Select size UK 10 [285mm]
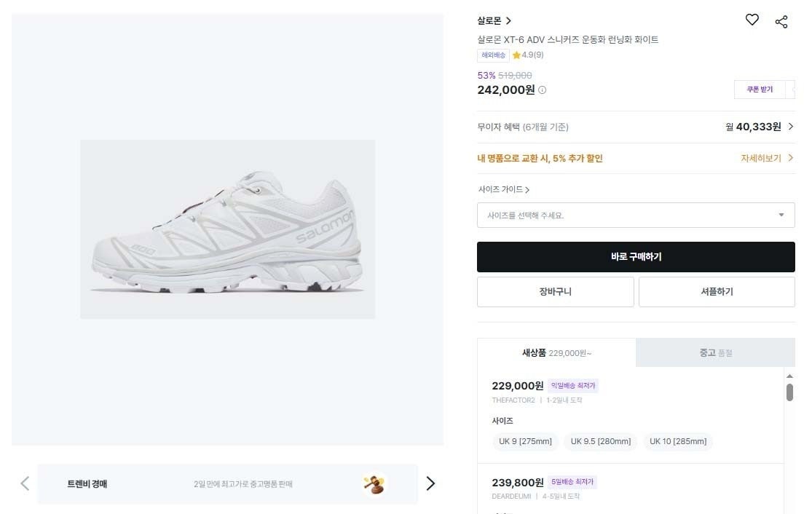Image resolution: width=812 pixels, height=514 pixels. click(678, 441)
